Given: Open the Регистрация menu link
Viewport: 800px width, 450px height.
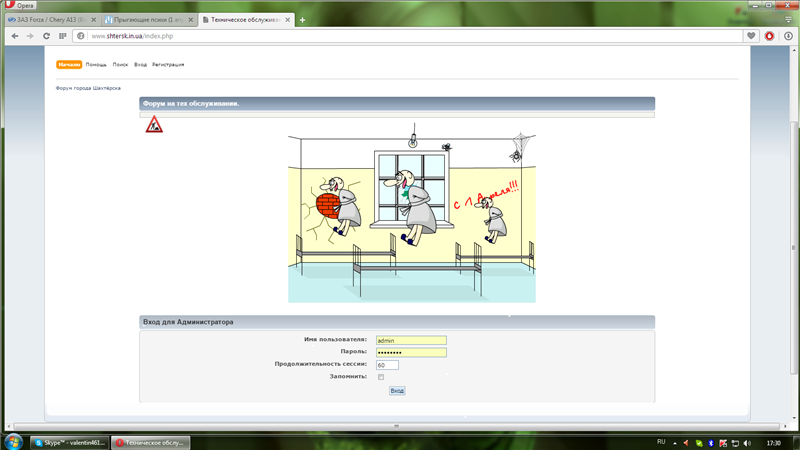Looking at the screenshot, I should click(168, 65).
